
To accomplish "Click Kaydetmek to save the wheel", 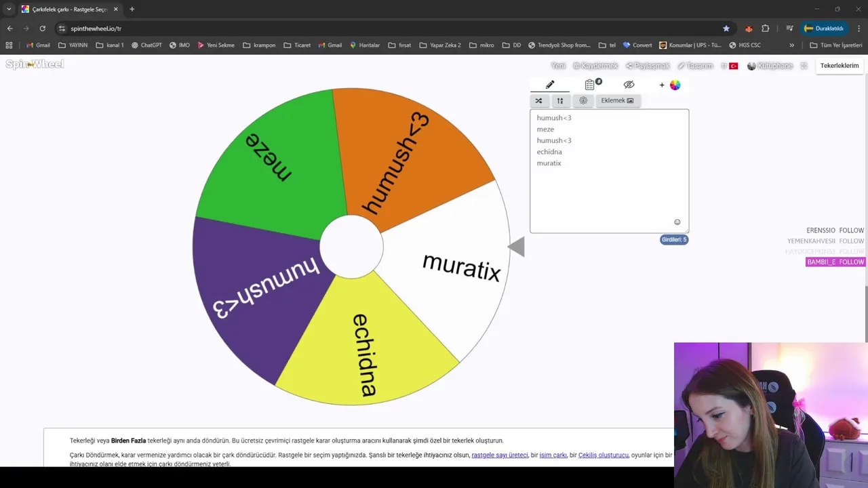I will pos(595,66).
